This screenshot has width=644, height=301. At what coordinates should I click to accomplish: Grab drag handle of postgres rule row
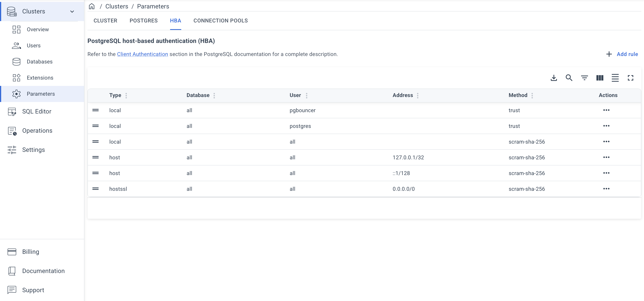pos(96,126)
